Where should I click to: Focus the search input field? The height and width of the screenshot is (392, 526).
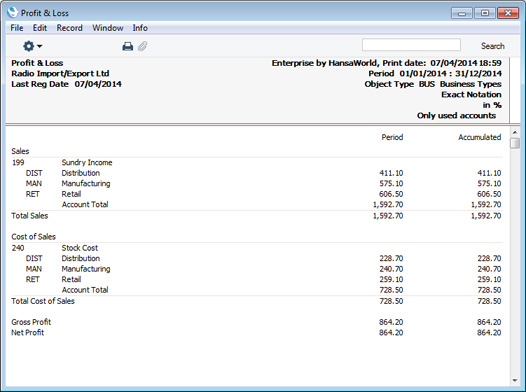coord(411,45)
